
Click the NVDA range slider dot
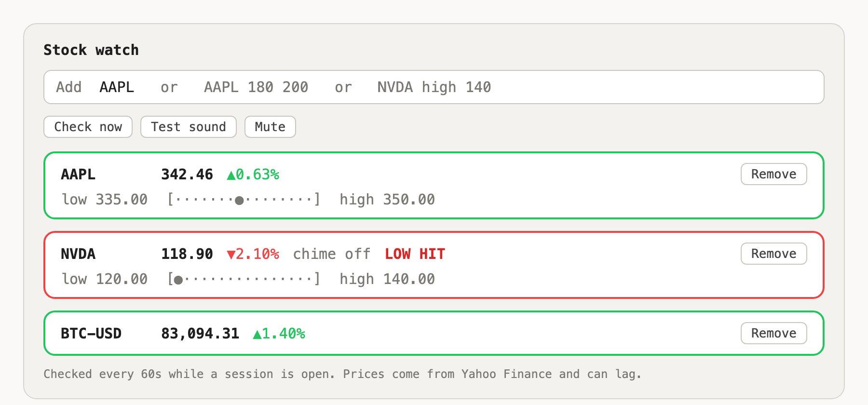(178, 280)
